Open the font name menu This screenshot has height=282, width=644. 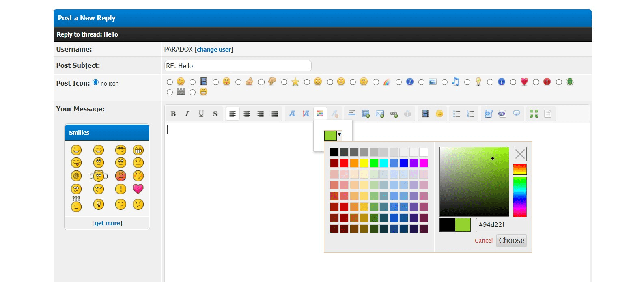tap(292, 114)
